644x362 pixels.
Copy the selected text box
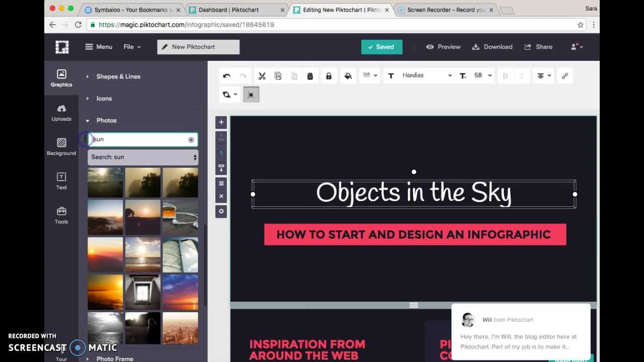[278, 76]
